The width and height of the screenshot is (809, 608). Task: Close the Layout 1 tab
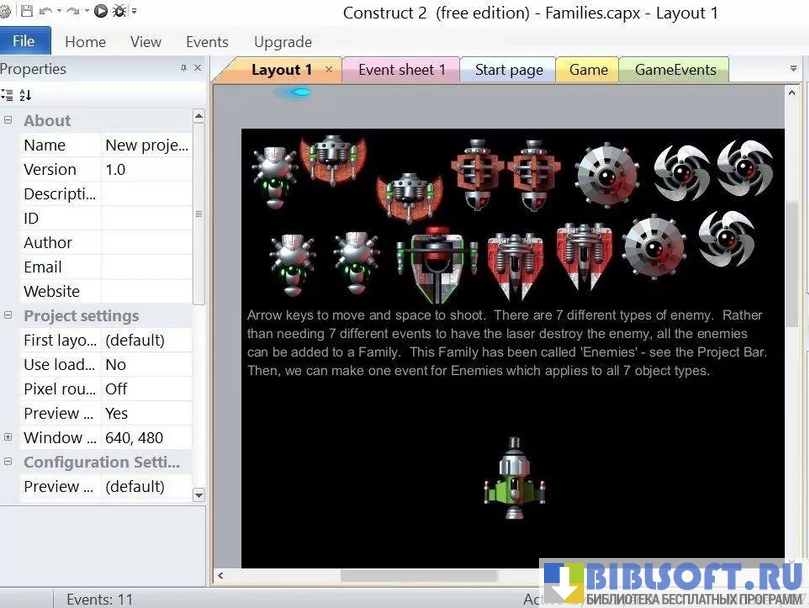point(329,70)
